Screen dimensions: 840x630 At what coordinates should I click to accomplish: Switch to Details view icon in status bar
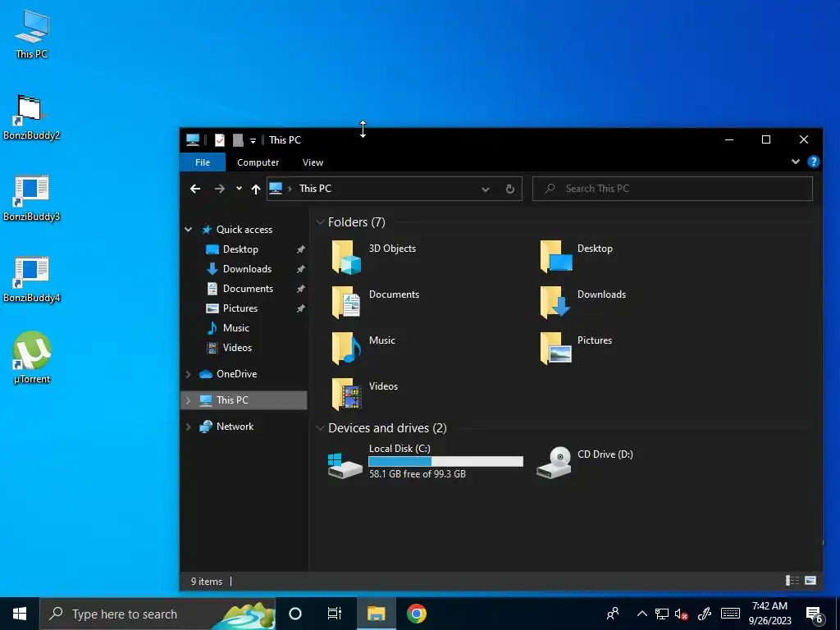pos(792,581)
